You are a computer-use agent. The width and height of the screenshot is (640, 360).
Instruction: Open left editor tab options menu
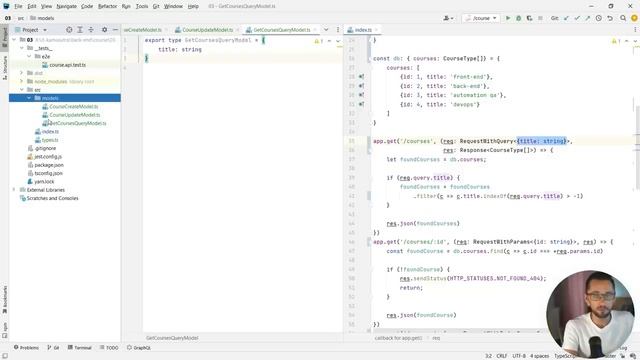338,30
